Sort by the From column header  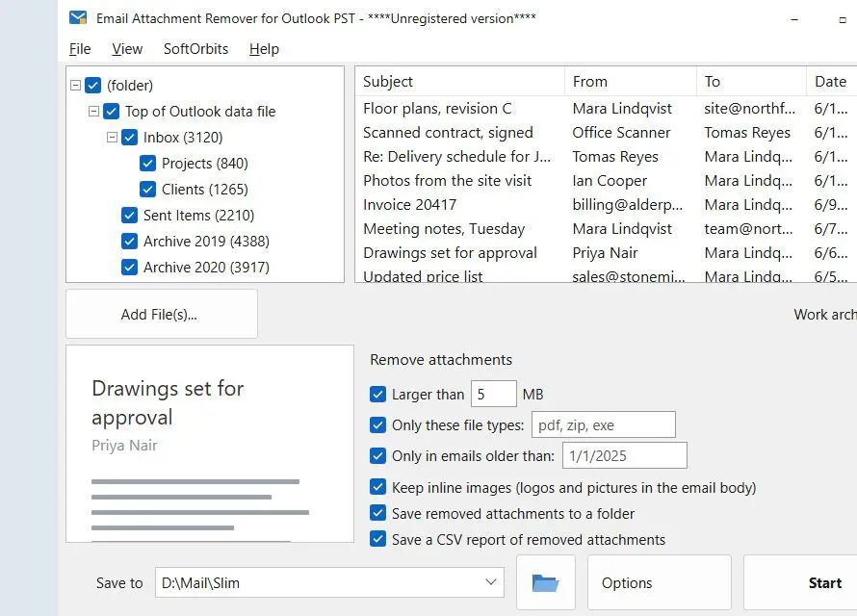[x=631, y=82]
